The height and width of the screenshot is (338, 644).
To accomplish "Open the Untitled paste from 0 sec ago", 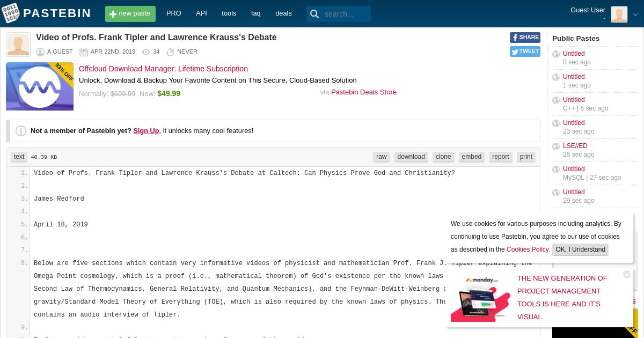I will [574, 54].
